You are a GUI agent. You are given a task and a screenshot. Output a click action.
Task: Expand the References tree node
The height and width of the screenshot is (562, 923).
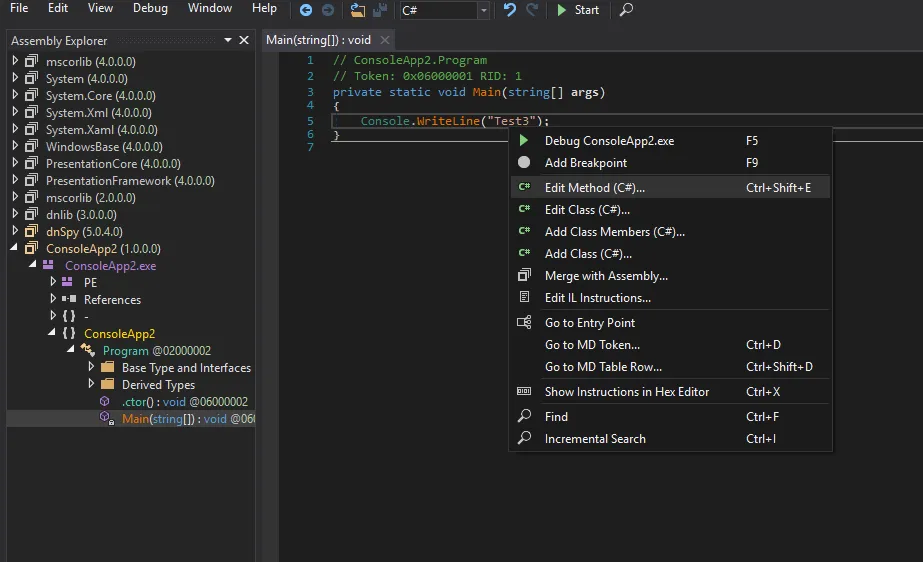coord(53,299)
